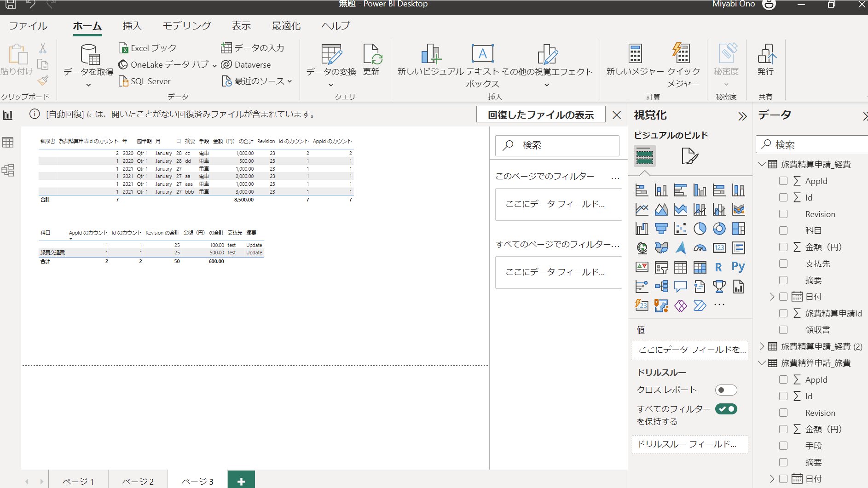Switch to ページ 2 tab
This screenshot has width=868, height=488.
(138, 481)
